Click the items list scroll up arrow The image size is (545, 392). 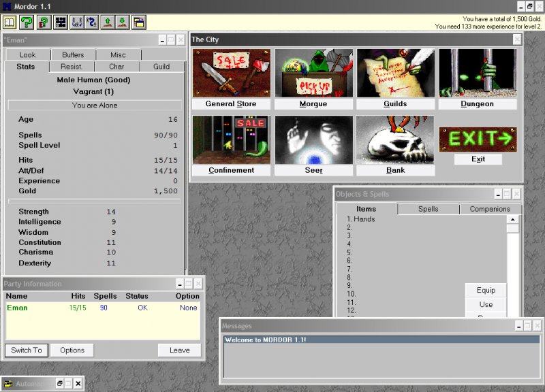click(513, 219)
